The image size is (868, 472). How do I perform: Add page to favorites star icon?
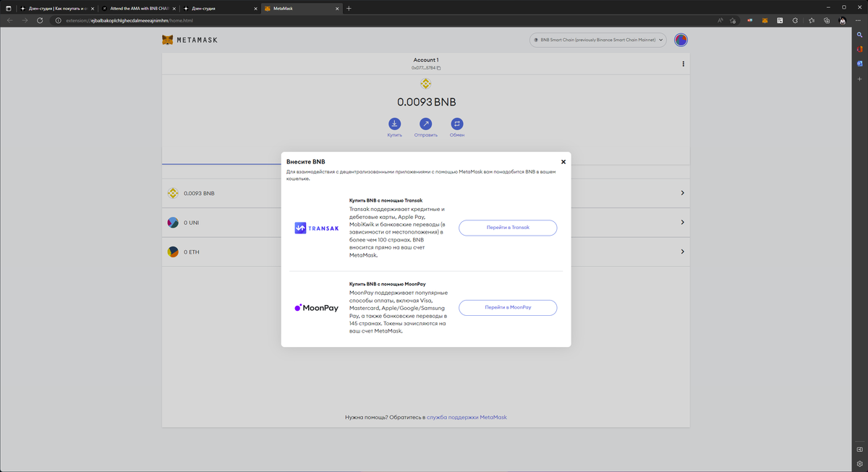point(733,20)
